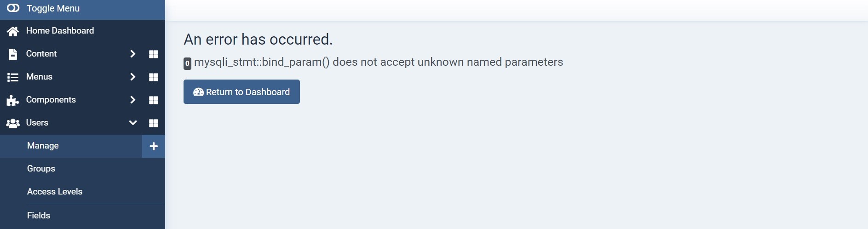Open the Groups menu item

pos(41,169)
